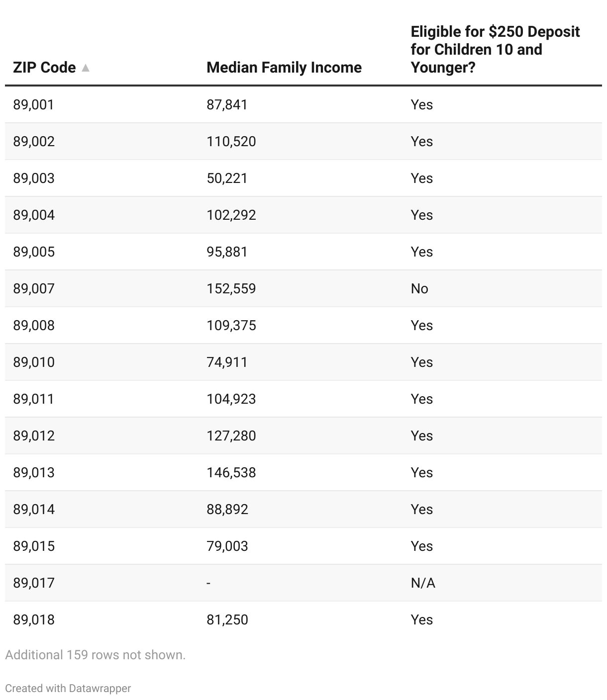Screen dimensions: 607x700
Task: Click income value 146,538
Action: tap(231, 473)
